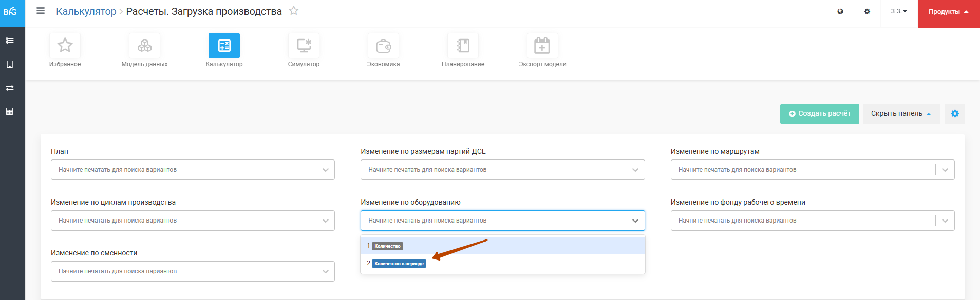Viewport: 980px width, 300px height.
Task: Open Избранное section
Action: click(65, 50)
